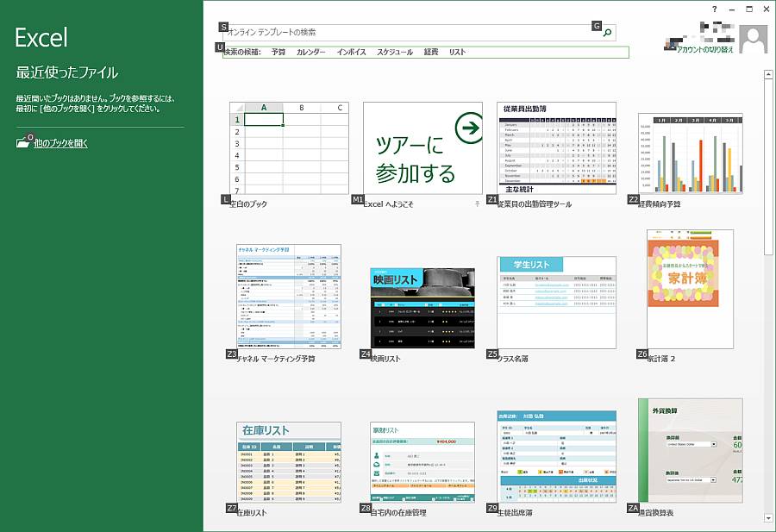
Task: Click the scrollbar up arrow
Action: point(768,75)
